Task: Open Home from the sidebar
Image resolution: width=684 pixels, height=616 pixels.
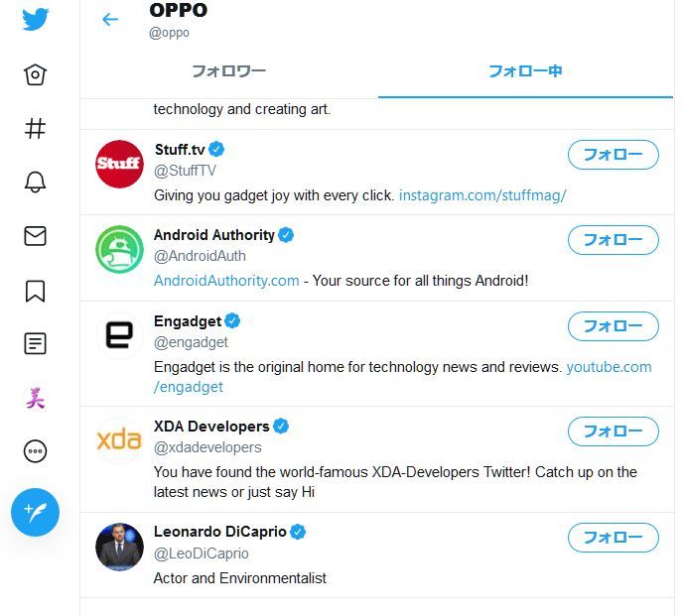Action: 36,75
